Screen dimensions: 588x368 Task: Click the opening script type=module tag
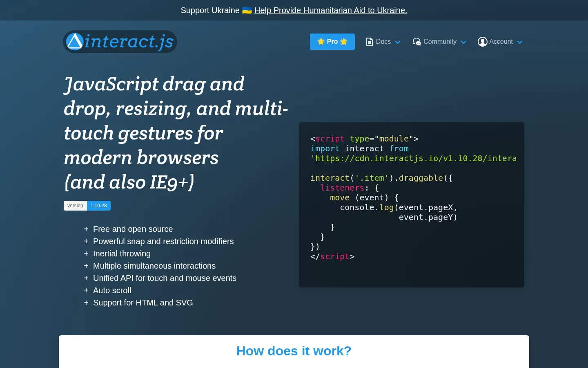364,139
